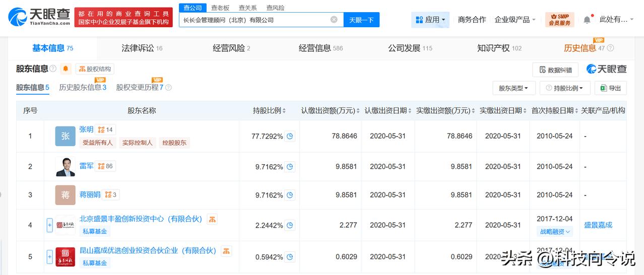Click the 86 companies badge beside 雷军
Viewport: 644px width, 275px height.
click(x=105, y=166)
